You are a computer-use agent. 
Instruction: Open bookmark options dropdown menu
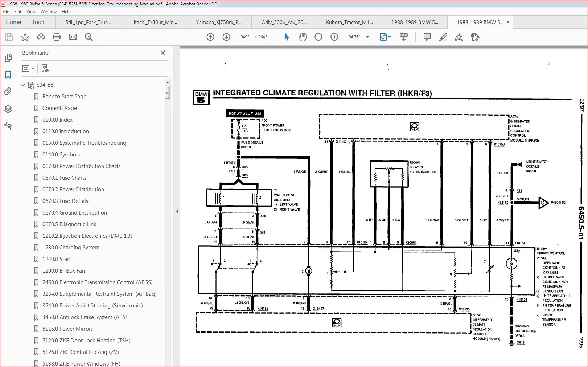(x=28, y=68)
